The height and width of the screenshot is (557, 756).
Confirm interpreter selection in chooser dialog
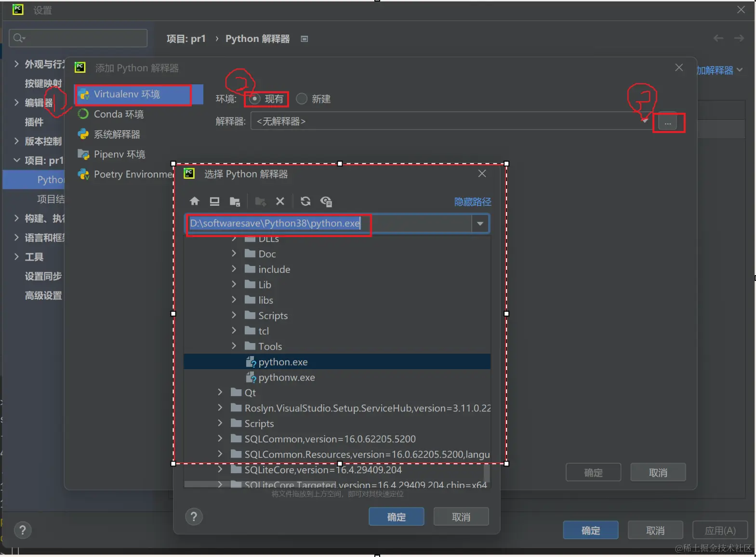[x=397, y=517]
